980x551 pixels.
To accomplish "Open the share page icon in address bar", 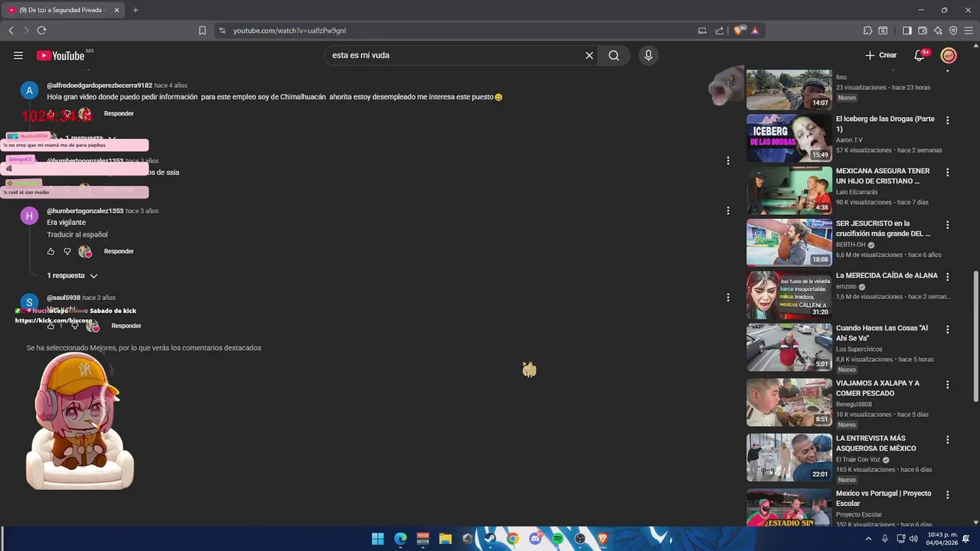I will click(x=719, y=31).
